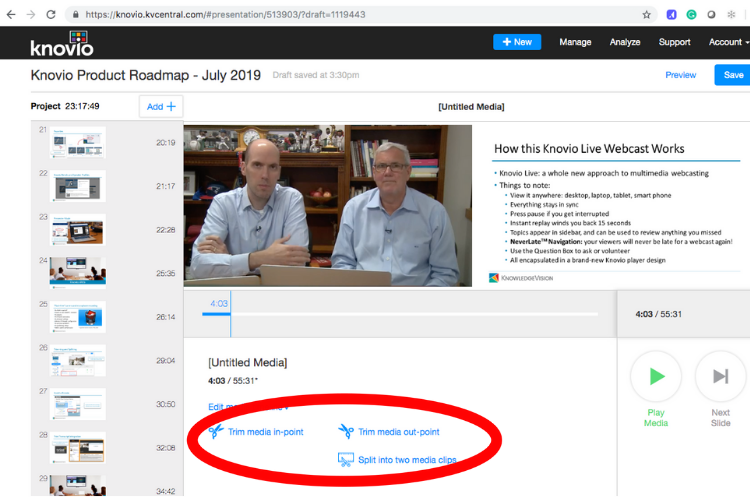Click the green Play Media button

pos(656,376)
